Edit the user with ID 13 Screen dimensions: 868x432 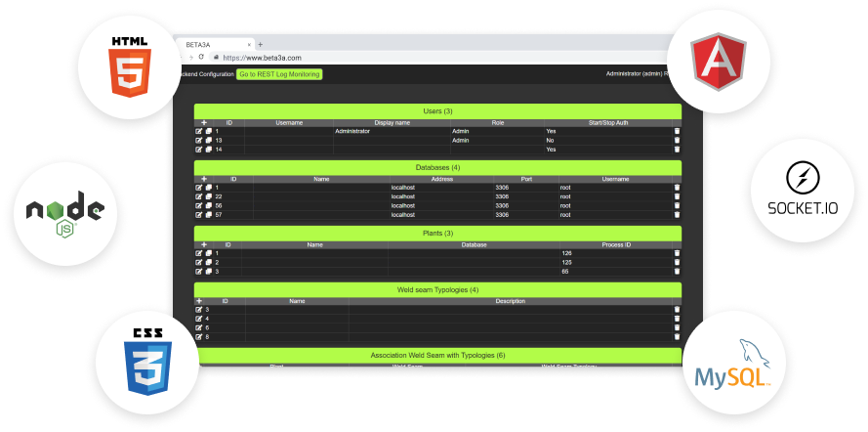point(199,140)
